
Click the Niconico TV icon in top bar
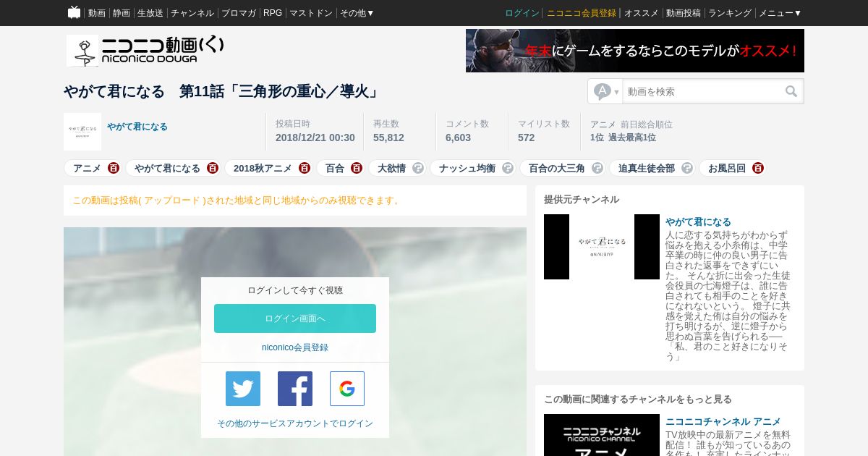coord(74,12)
